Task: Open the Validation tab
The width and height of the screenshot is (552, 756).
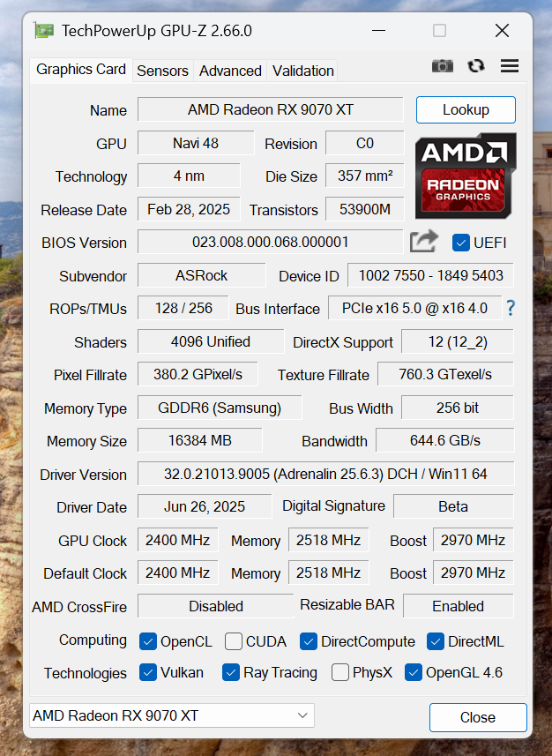Action: click(x=302, y=71)
